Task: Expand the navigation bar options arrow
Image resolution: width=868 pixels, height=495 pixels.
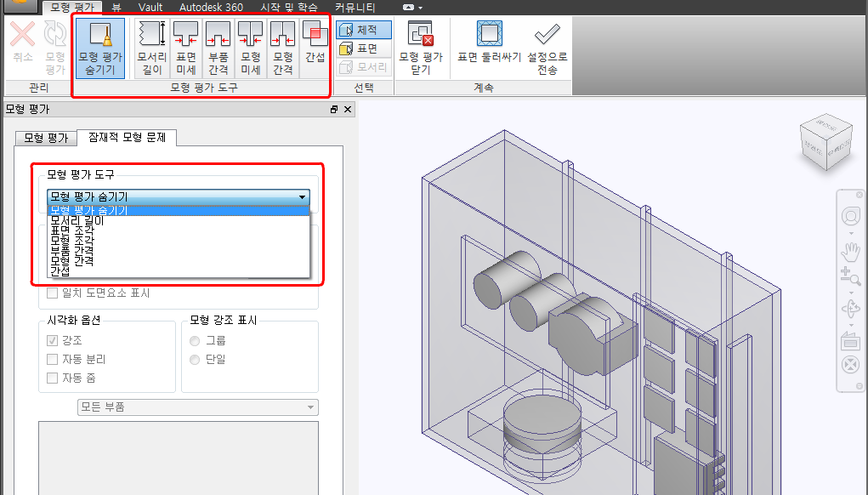Action: (x=859, y=386)
